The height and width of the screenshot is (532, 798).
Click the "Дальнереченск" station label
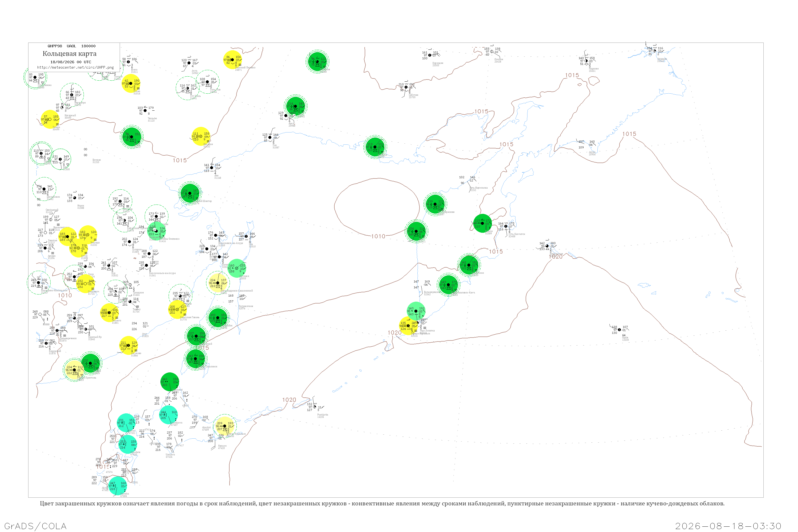[68, 339]
